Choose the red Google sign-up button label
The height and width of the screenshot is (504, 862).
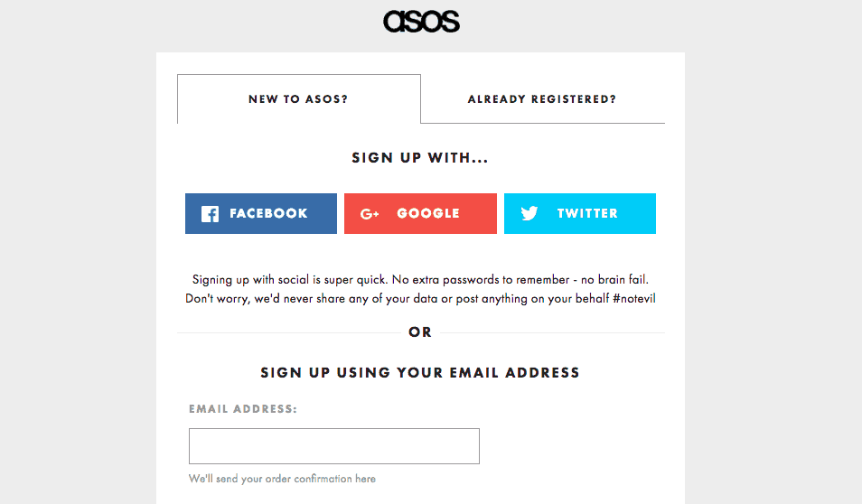(427, 213)
